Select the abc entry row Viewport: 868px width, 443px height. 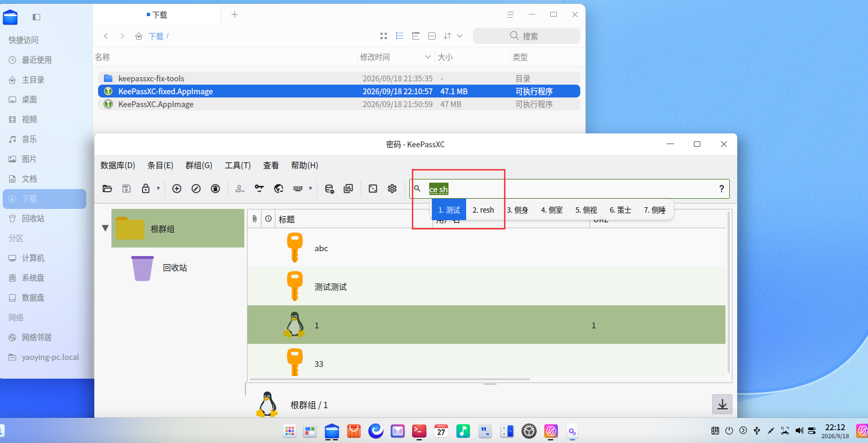pos(487,248)
